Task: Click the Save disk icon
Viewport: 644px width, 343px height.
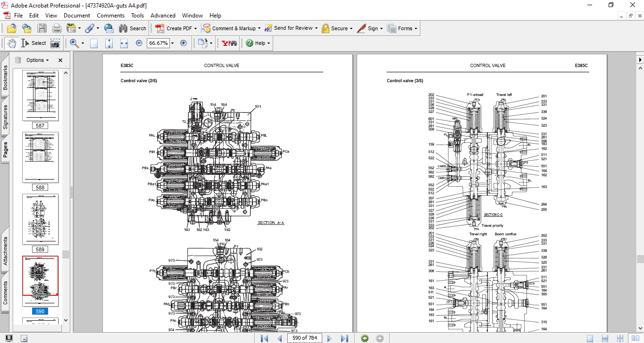Action: point(42,28)
